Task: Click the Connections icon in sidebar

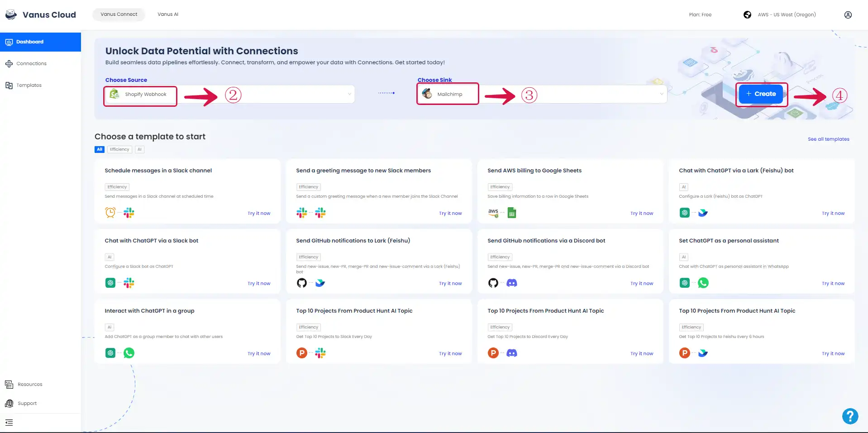Action: [x=9, y=63]
